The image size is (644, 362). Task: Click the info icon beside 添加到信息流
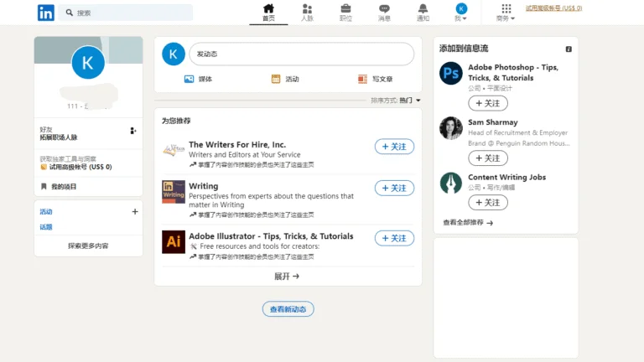click(569, 49)
